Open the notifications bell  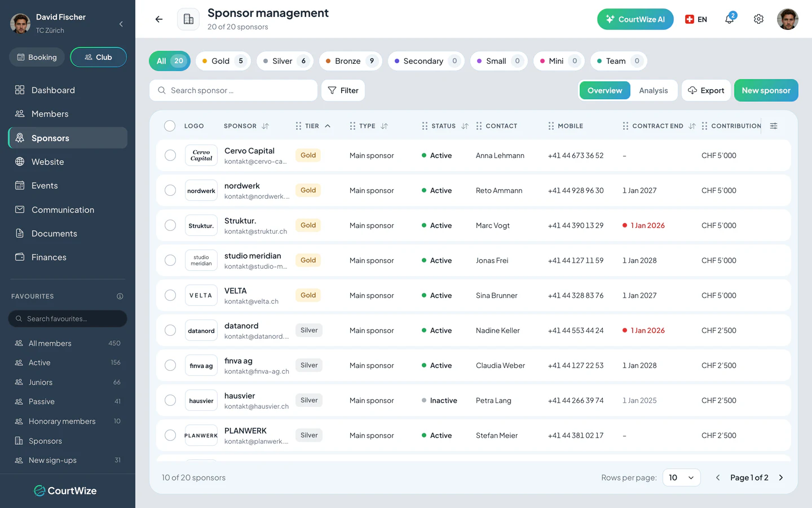tap(730, 19)
